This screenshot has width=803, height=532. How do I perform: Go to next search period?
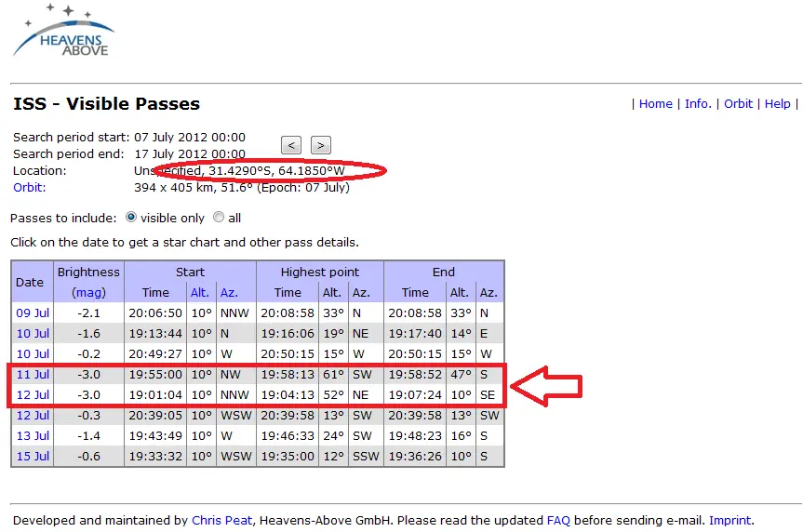[321, 145]
